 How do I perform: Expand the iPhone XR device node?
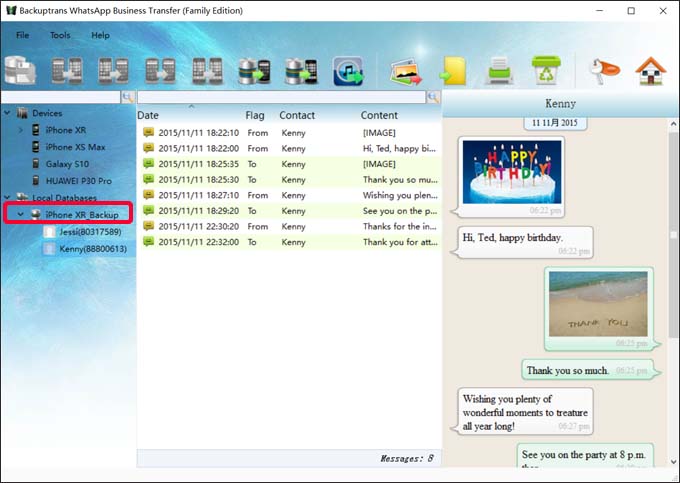(21, 130)
